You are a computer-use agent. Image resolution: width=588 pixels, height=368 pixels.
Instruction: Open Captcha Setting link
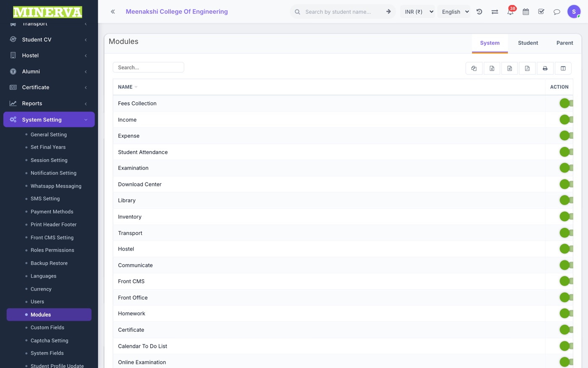pyautogui.click(x=50, y=341)
